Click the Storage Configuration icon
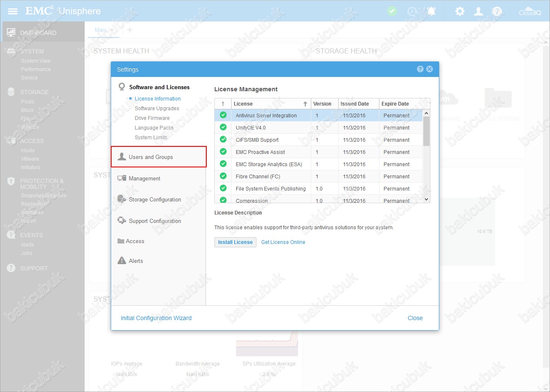Viewport: 550px width, 392px height. (x=122, y=199)
